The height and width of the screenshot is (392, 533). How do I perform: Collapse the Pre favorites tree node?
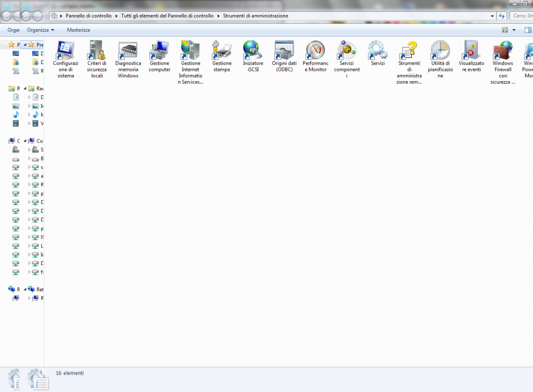[x=25, y=45]
